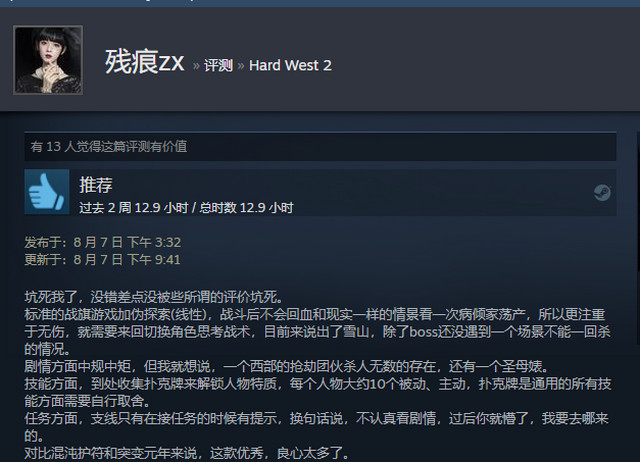Click the paragraph starting 任务方面
The image size is (640, 462).
(x=317, y=427)
